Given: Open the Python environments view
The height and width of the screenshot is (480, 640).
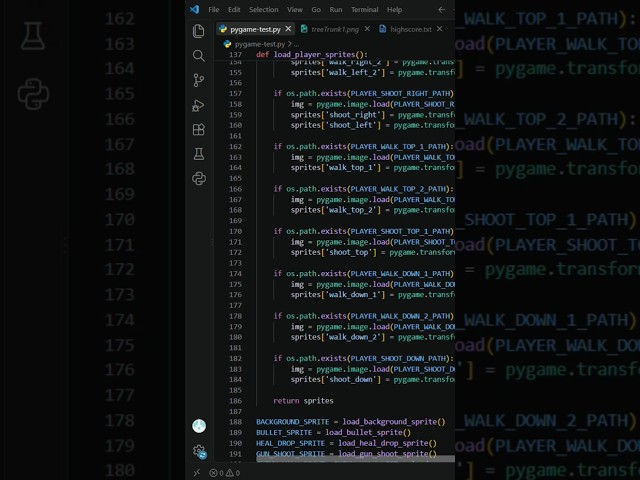Looking at the screenshot, I should click(198, 178).
